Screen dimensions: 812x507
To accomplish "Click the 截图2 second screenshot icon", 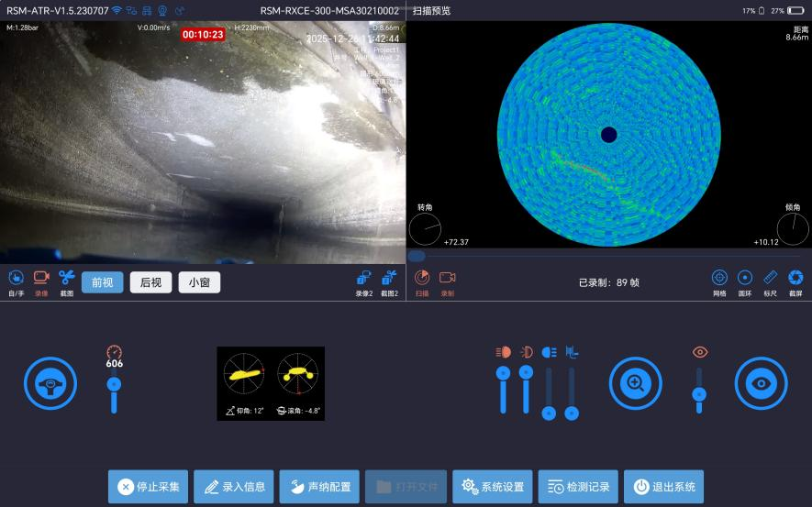I will click(389, 278).
